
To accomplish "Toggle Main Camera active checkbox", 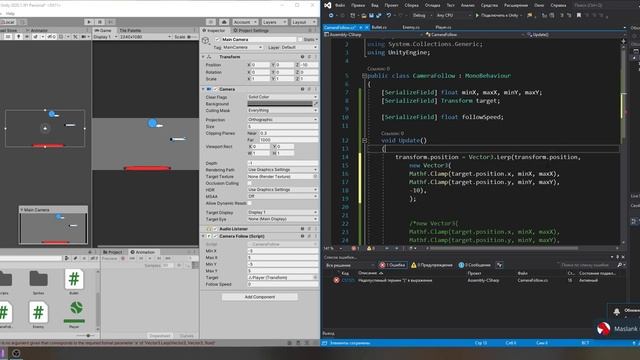I will coord(218,40).
